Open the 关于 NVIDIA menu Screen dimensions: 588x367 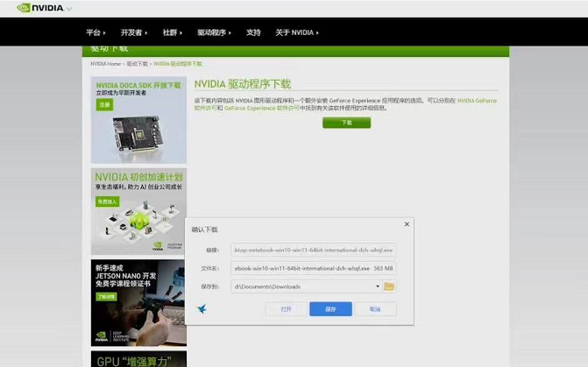(296, 32)
